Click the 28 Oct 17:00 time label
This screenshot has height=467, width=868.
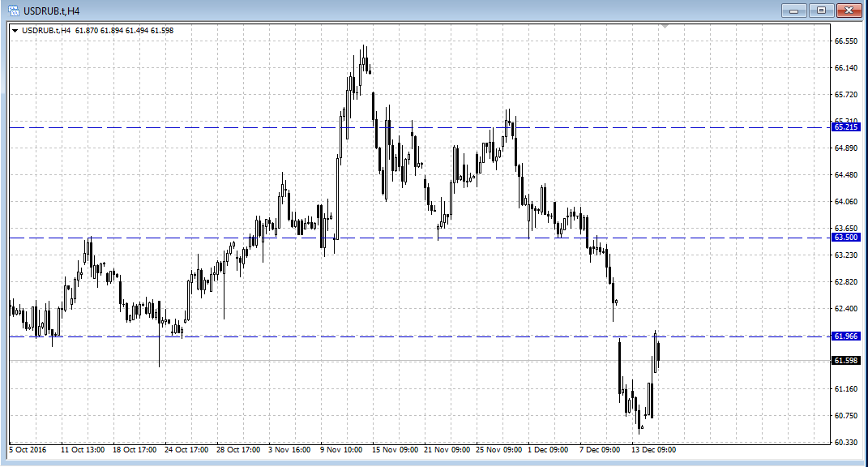pyautogui.click(x=238, y=450)
